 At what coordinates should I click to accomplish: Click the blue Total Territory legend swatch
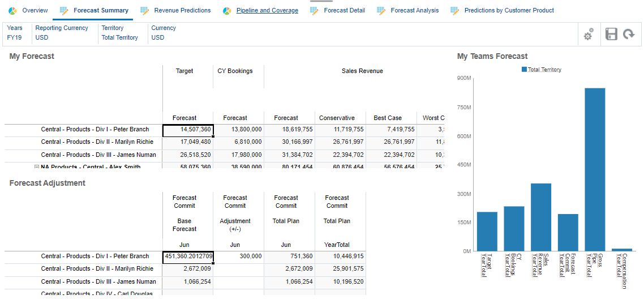point(524,70)
